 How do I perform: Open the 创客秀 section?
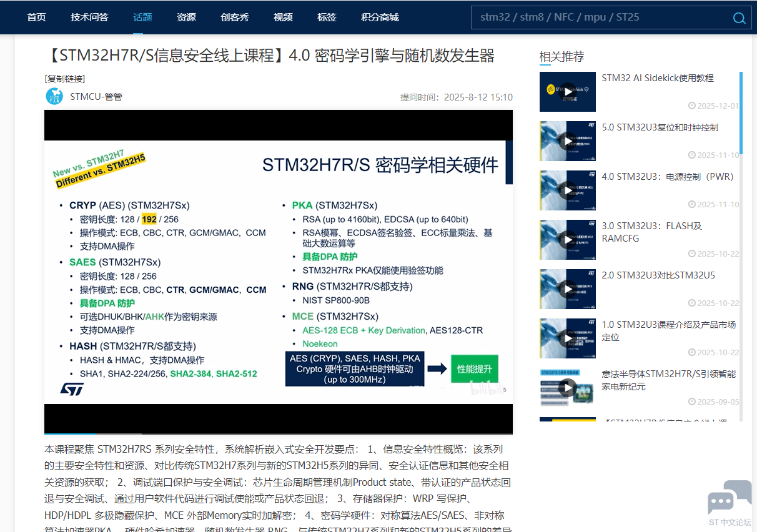234,17
